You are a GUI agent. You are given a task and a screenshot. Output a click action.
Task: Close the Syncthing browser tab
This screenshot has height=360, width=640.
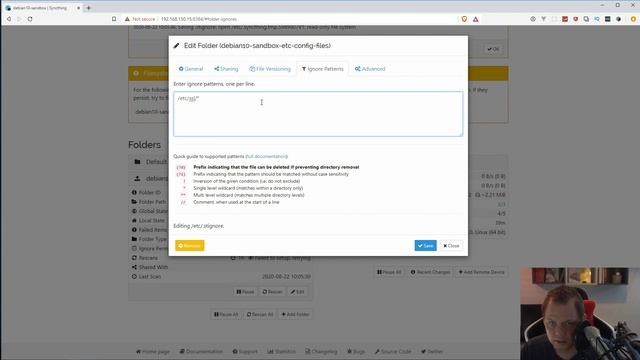78,8
